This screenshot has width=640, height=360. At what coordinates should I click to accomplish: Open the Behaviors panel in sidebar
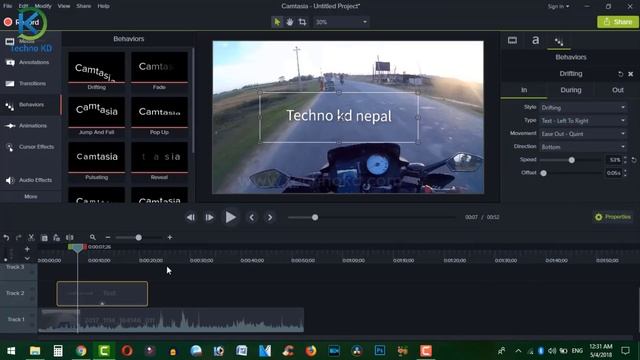31,105
